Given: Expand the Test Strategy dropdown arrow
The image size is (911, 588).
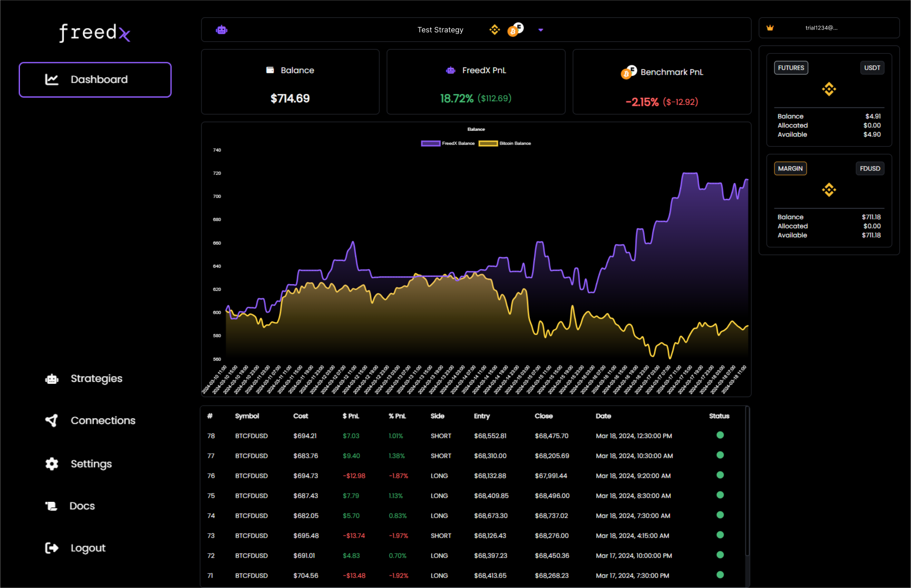Looking at the screenshot, I should (541, 30).
